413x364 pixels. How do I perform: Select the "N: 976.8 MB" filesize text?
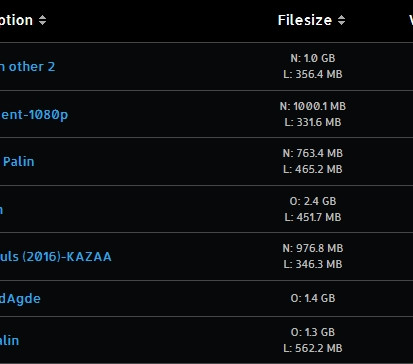coord(313,248)
